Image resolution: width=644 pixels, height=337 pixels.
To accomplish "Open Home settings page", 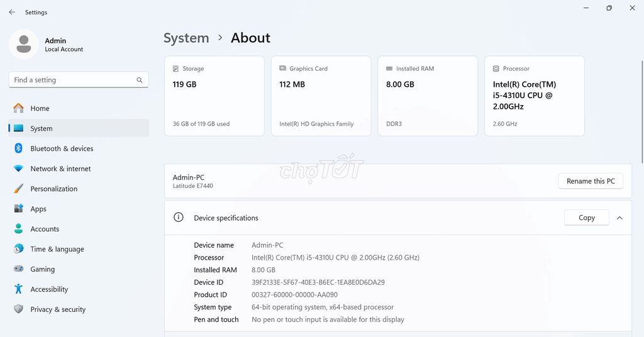I will coord(79,108).
